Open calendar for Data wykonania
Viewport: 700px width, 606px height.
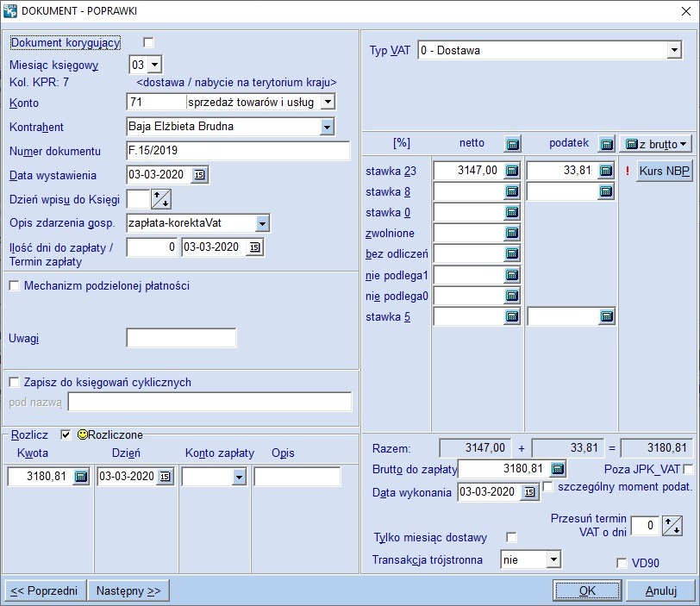[x=529, y=492]
